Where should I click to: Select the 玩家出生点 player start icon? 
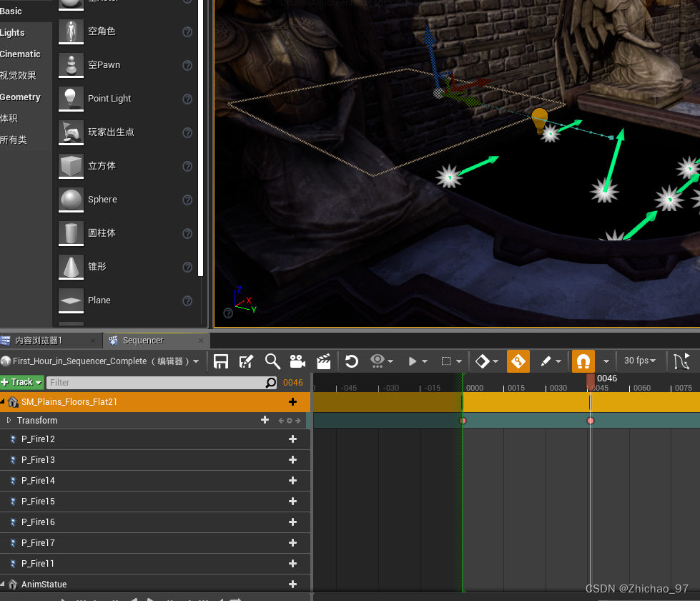coord(71,132)
